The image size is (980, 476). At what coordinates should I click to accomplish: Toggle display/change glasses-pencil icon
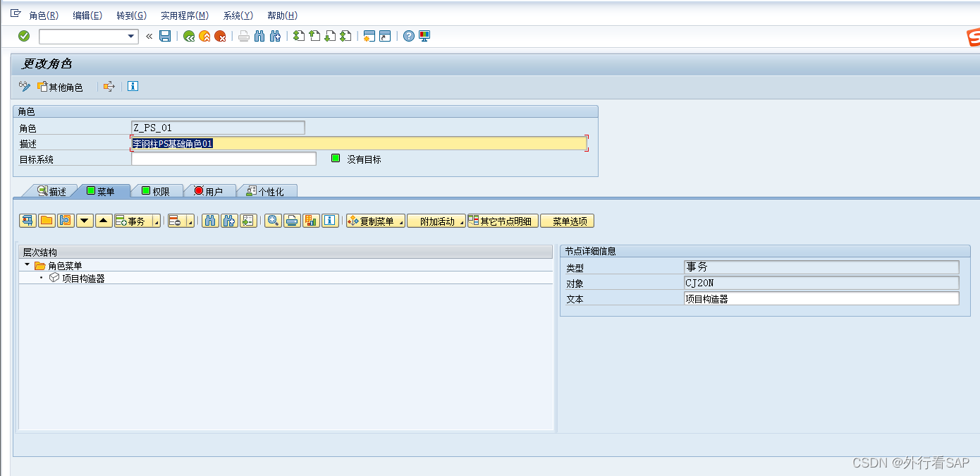click(25, 87)
